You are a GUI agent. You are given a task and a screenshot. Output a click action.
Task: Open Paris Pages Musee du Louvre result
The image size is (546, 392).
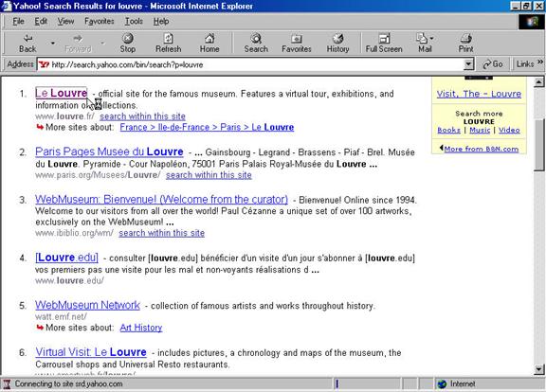[x=109, y=151]
